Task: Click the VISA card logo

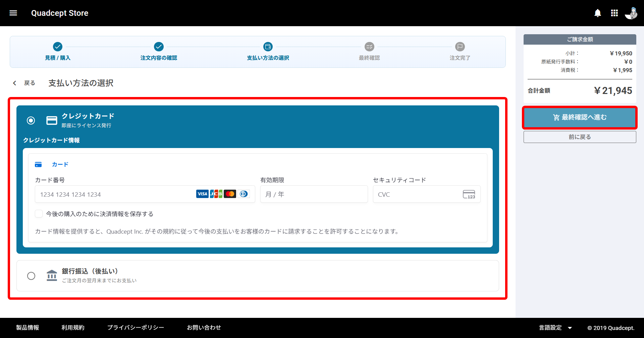Action: tap(202, 194)
